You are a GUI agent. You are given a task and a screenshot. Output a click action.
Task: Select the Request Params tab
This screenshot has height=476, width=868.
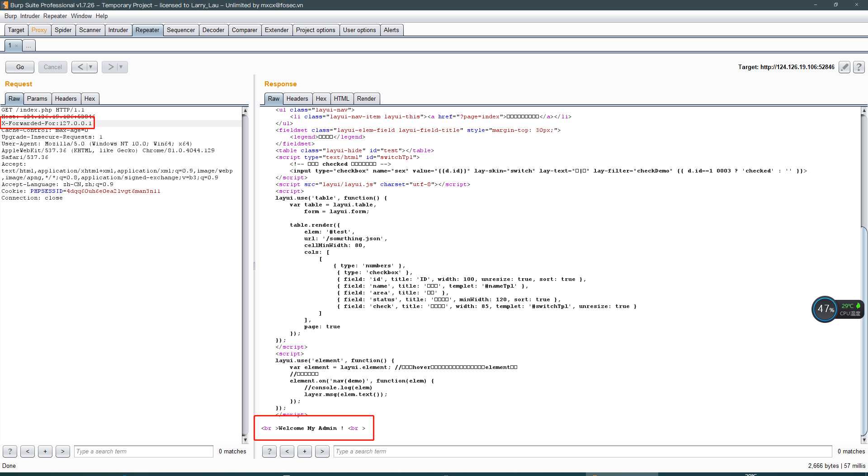(37, 98)
